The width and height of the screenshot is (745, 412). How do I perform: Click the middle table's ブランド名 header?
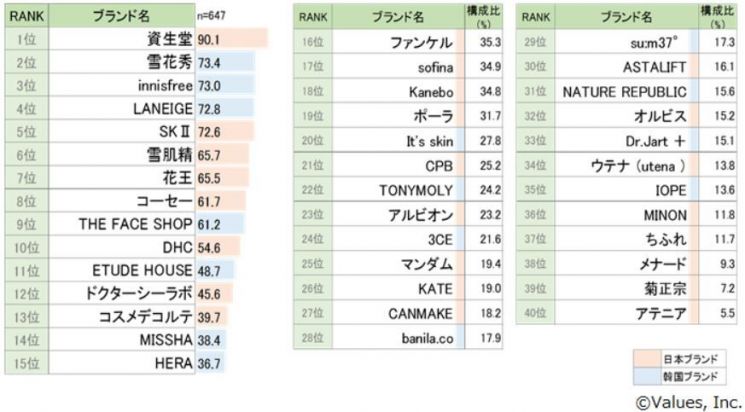397,17
